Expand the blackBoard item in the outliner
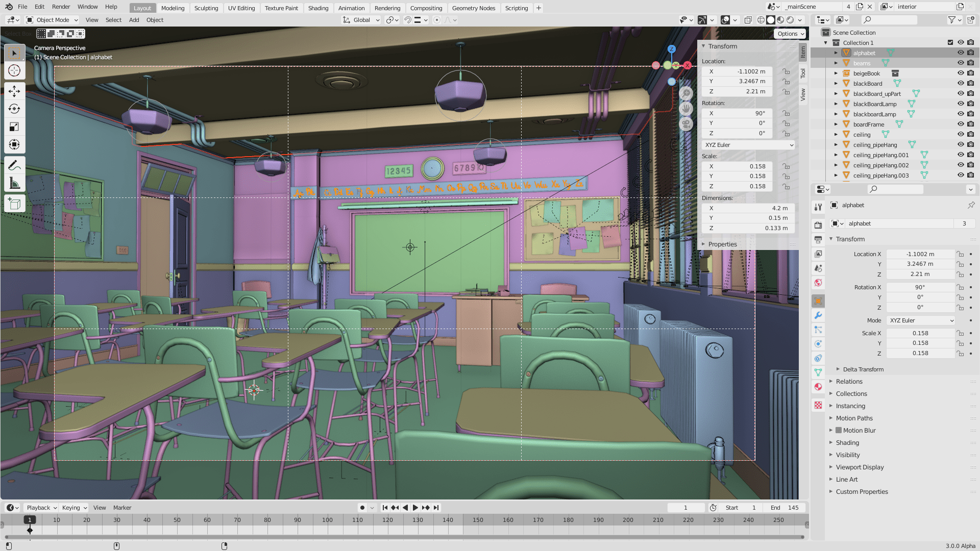 pyautogui.click(x=836, y=83)
